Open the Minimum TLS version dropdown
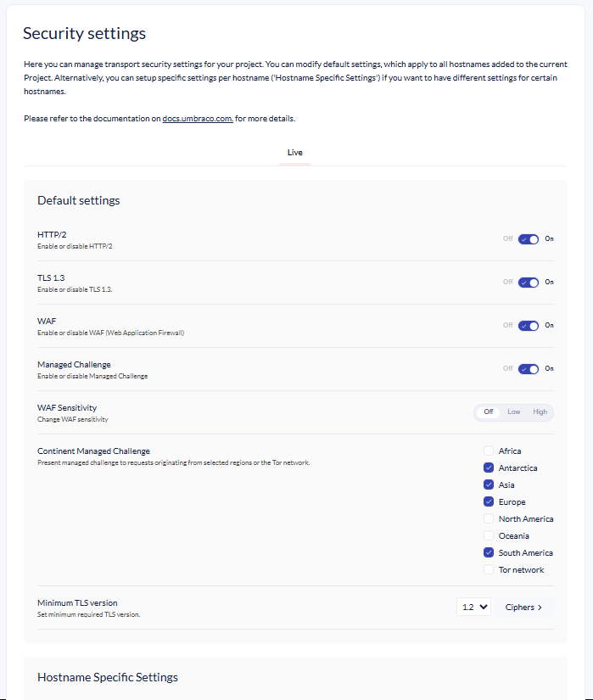This screenshot has width=593, height=700. (473, 606)
